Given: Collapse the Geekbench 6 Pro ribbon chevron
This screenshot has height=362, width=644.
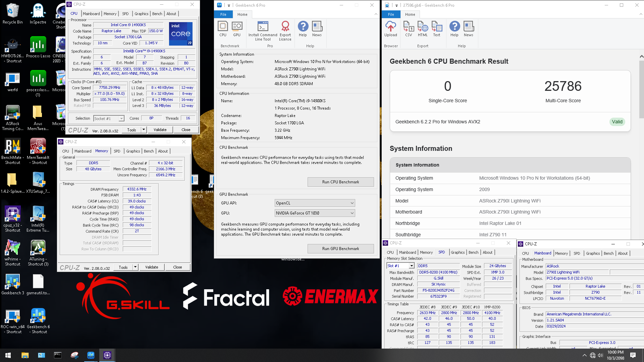Looking at the screenshot, I should (376, 14).
